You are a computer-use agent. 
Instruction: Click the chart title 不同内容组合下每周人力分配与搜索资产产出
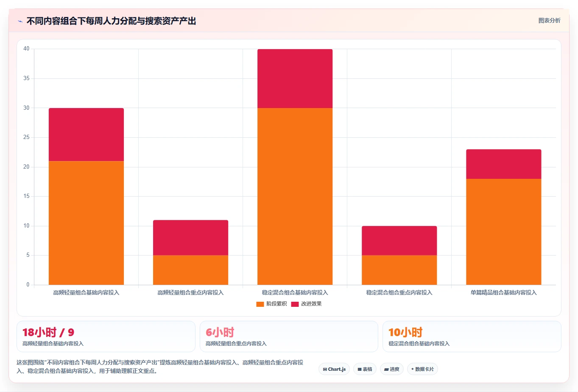[x=111, y=21]
